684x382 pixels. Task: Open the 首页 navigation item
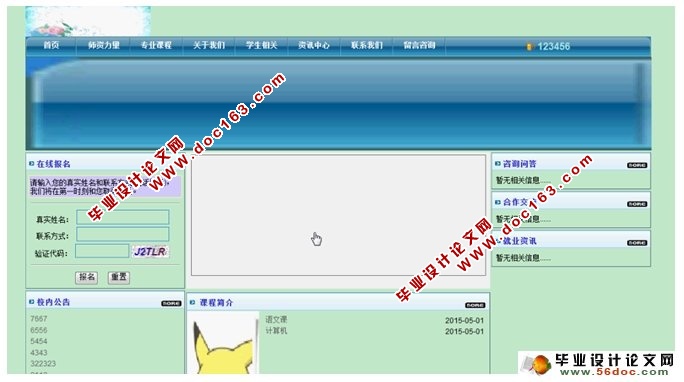[51, 45]
